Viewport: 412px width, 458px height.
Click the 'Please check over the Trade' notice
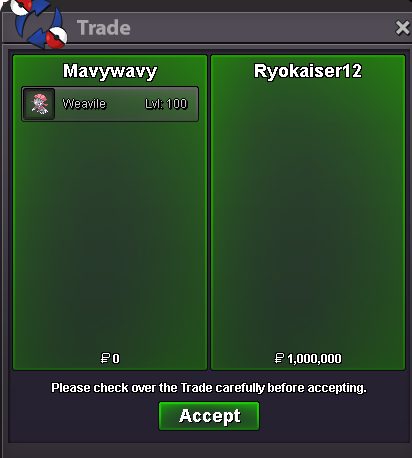(x=209, y=388)
